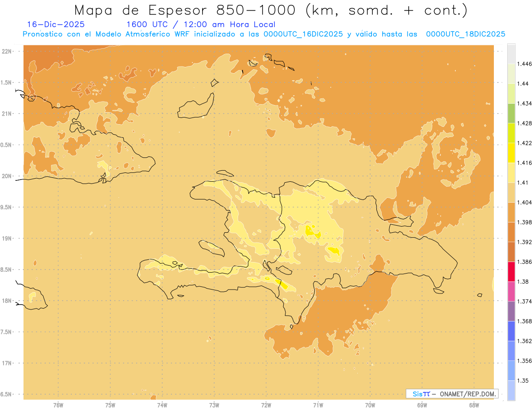Click the longitude label '70W'
This screenshot has height=411, width=532.
(x=370, y=405)
